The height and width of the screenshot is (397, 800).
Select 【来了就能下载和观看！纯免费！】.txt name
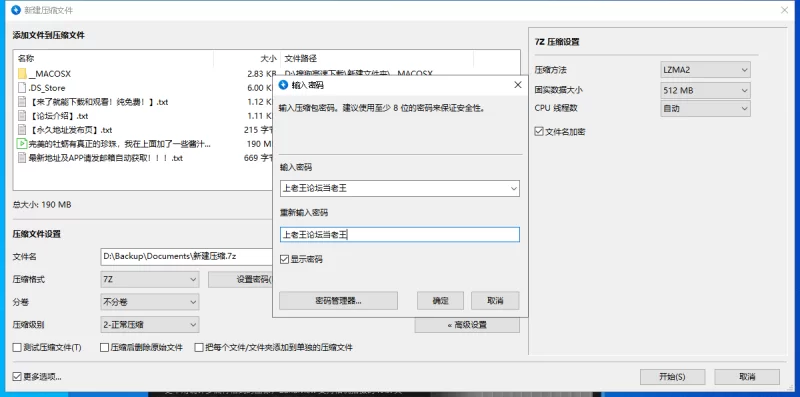(x=98, y=102)
